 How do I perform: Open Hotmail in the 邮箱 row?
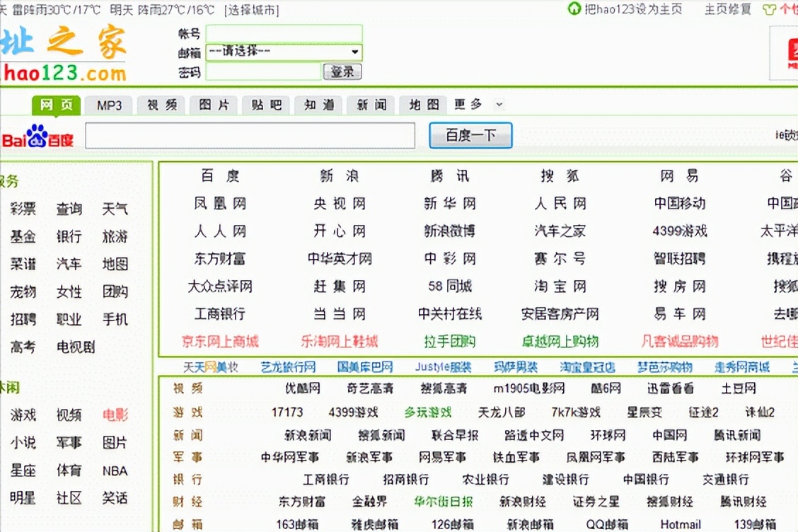pyautogui.click(x=681, y=524)
